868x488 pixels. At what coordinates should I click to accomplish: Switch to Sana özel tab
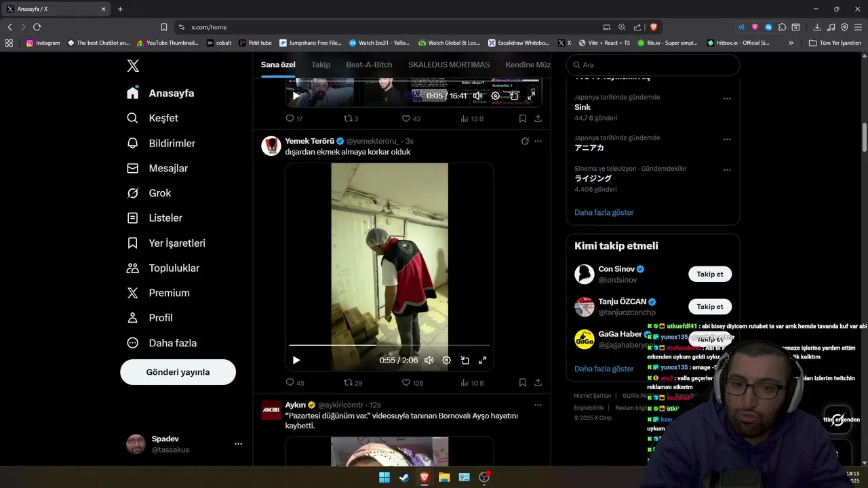pyautogui.click(x=278, y=64)
